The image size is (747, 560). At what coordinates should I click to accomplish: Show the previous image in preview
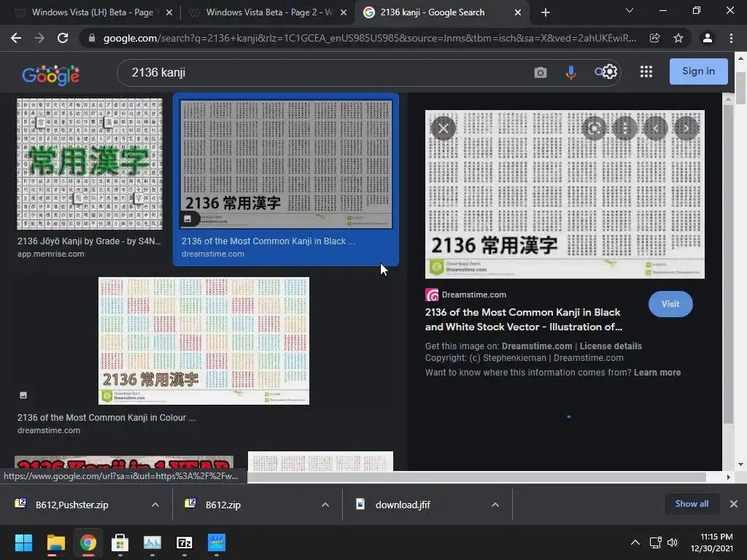coord(656,128)
